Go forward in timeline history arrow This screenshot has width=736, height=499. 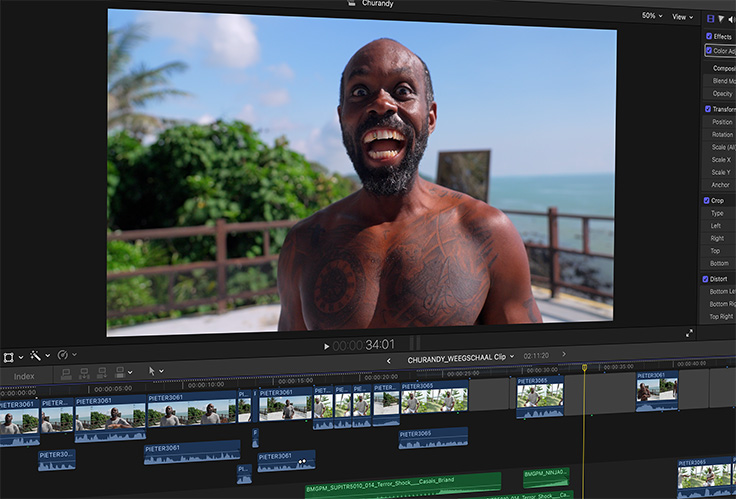tap(564, 354)
